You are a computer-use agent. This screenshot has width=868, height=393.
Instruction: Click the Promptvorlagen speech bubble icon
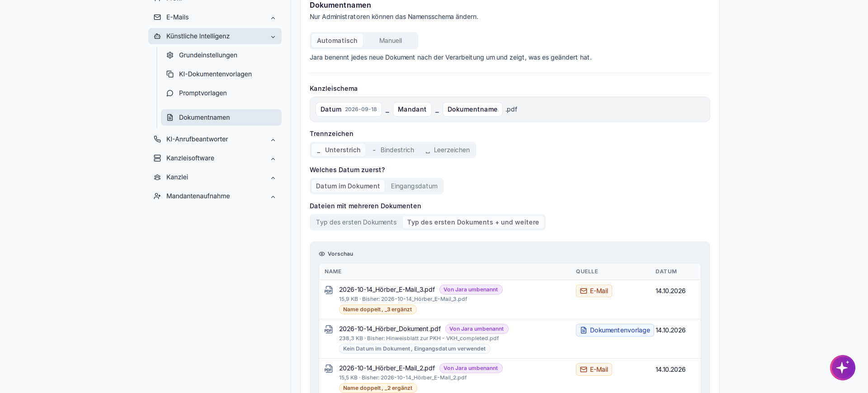pyautogui.click(x=170, y=93)
